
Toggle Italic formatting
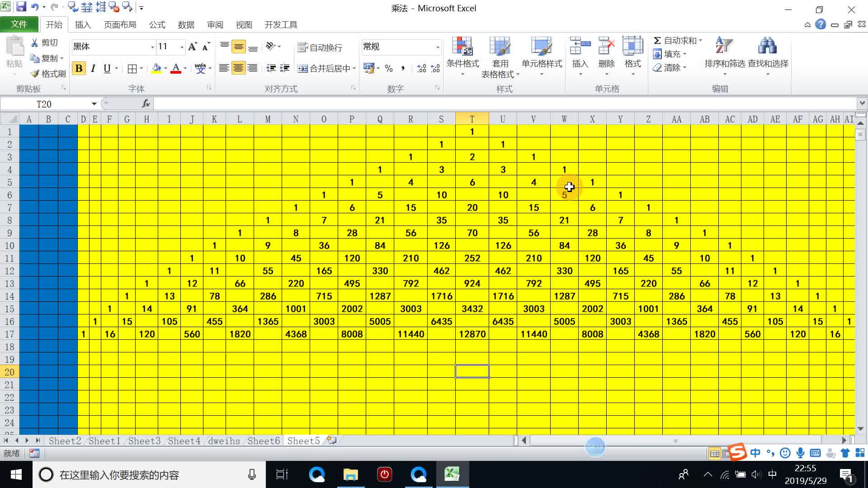(x=93, y=68)
